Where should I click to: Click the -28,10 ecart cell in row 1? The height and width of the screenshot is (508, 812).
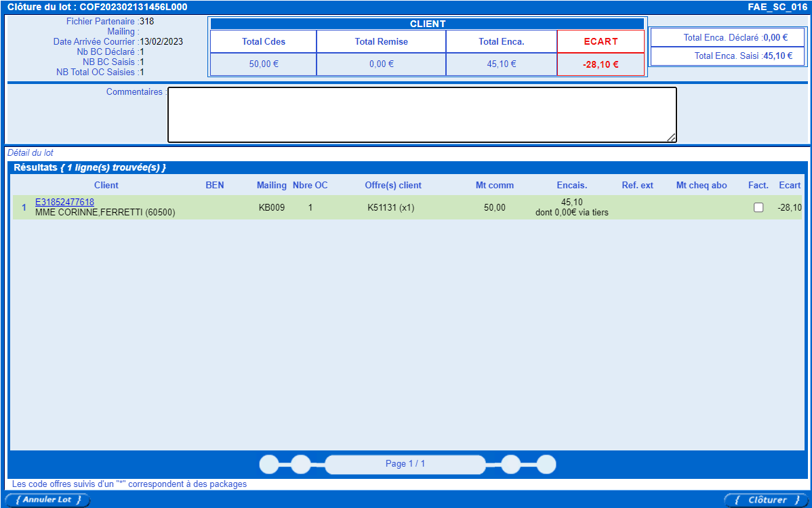[789, 207]
